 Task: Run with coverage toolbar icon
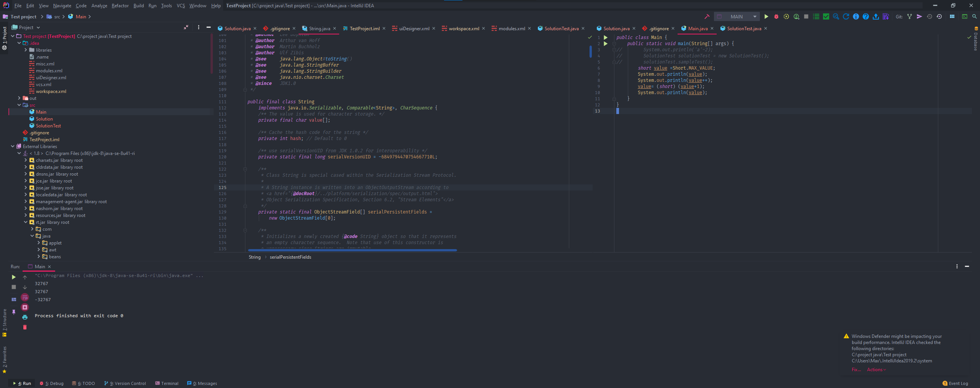pos(786,16)
